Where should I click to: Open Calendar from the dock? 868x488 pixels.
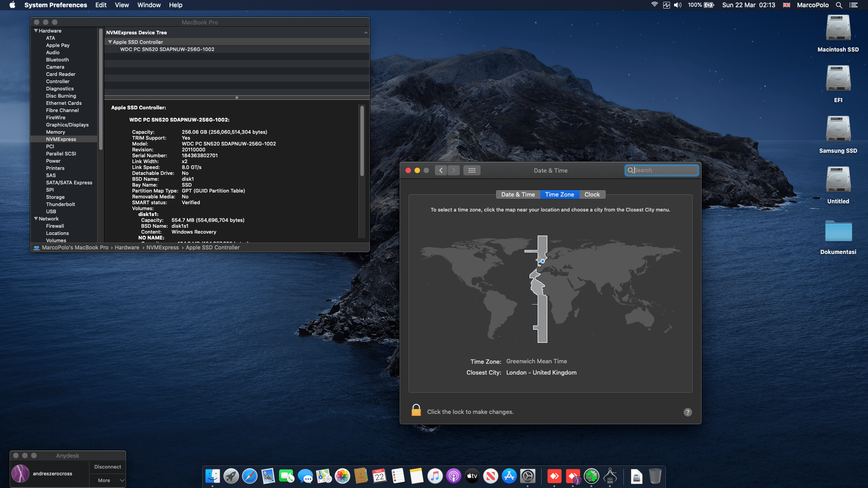coord(379,476)
